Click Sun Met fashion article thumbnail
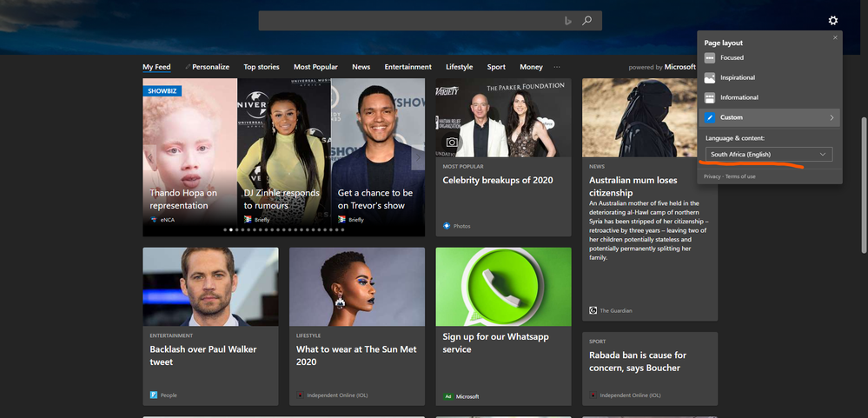This screenshot has width=868, height=418. (357, 286)
